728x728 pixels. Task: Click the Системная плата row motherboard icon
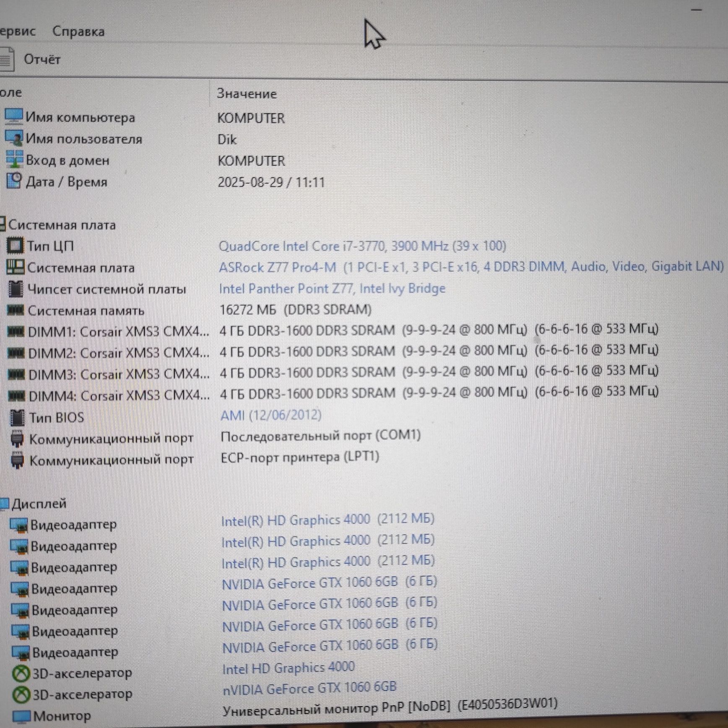(16, 267)
